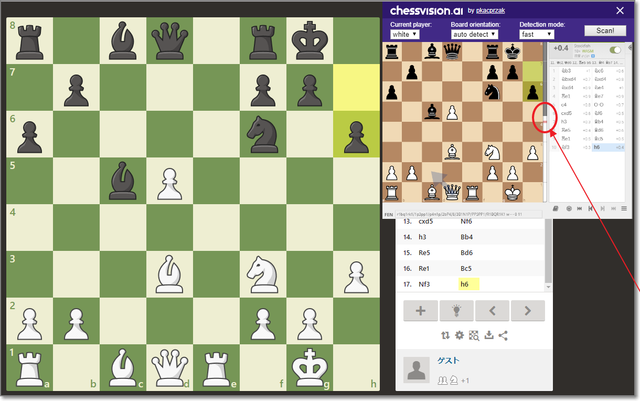Go to next move with right arrow
Image resolution: width=640 pixels, height=401 pixels.
coord(527,311)
